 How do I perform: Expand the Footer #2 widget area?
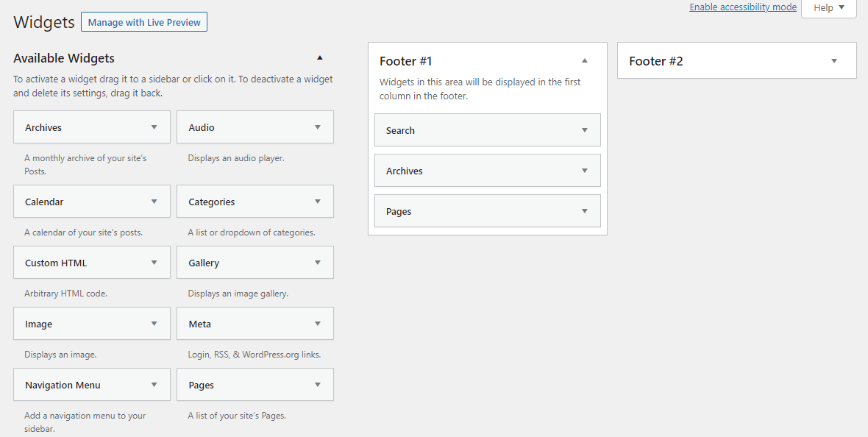pyautogui.click(x=833, y=60)
